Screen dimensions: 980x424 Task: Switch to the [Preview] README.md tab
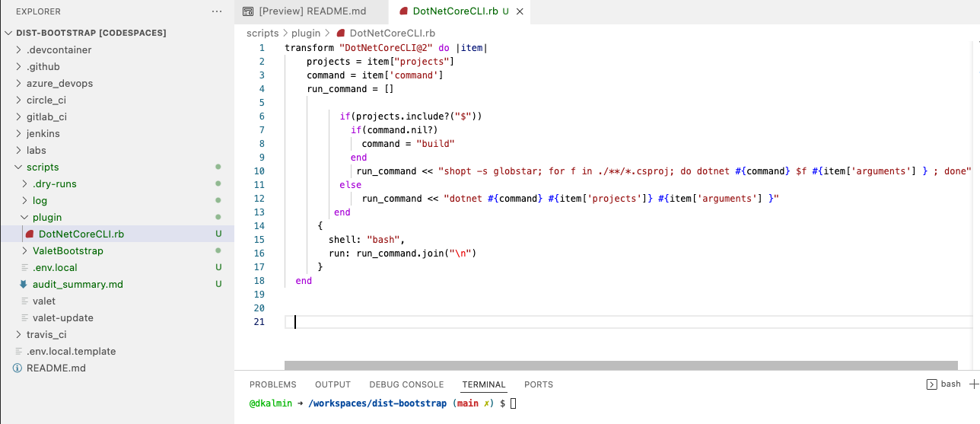tap(311, 11)
